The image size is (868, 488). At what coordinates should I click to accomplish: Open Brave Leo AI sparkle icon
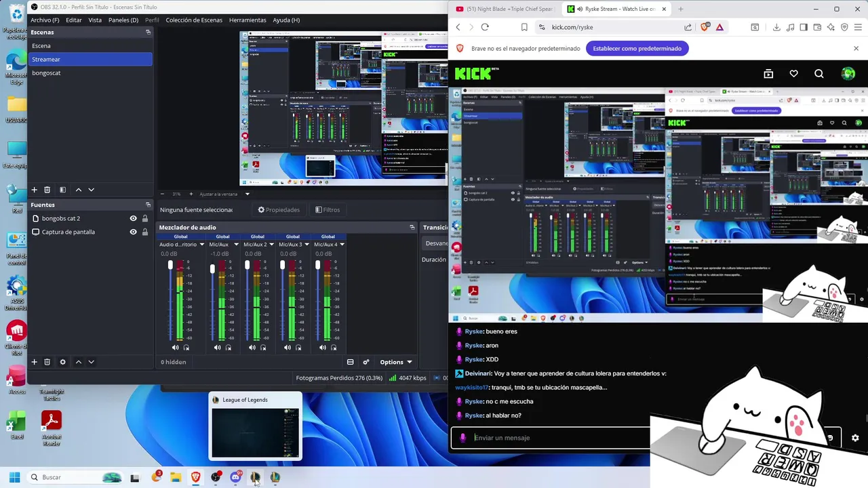pos(831,27)
